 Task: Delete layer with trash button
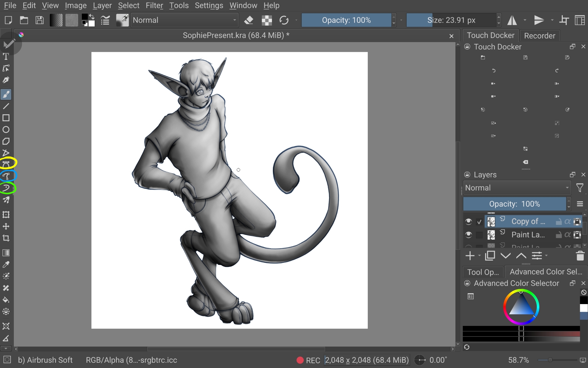tap(580, 256)
